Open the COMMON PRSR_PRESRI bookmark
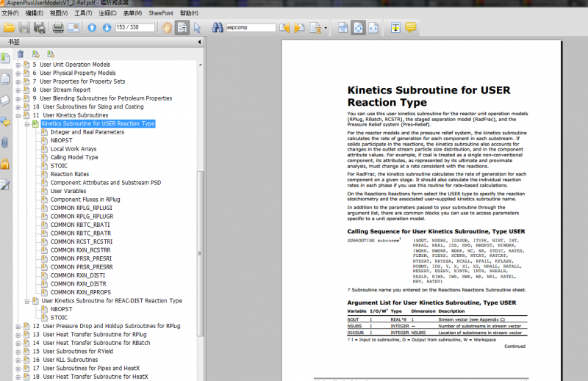The image size is (588, 381). (81, 258)
